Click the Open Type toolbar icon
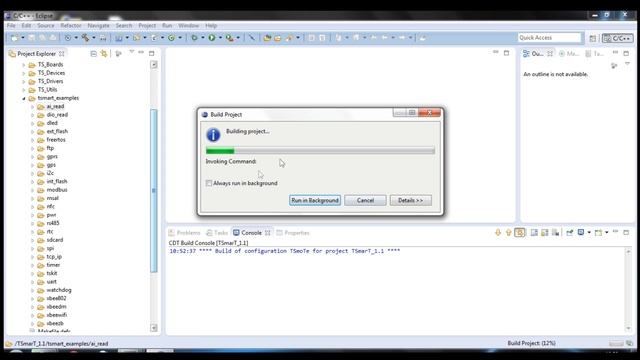The image size is (640, 360). [267, 38]
